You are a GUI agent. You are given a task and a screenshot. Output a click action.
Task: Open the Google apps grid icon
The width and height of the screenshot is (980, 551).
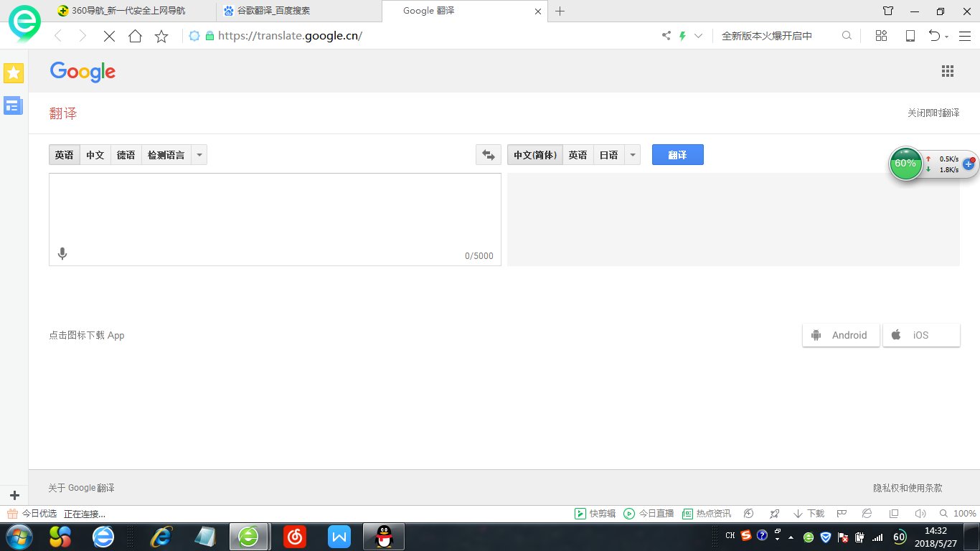(x=948, y=71)
